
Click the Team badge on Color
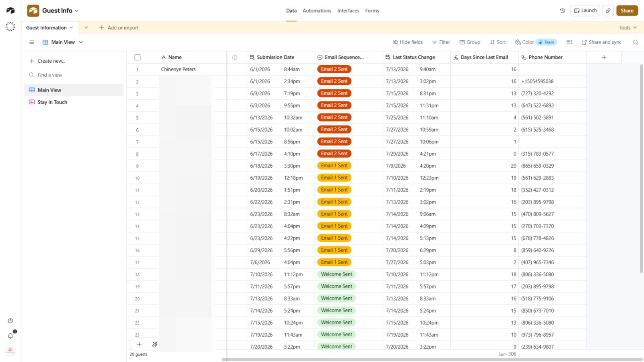tap(546, 42)
